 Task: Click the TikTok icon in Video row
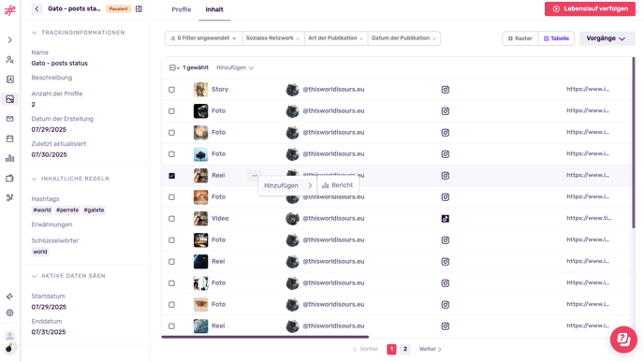tap(446, 219)
